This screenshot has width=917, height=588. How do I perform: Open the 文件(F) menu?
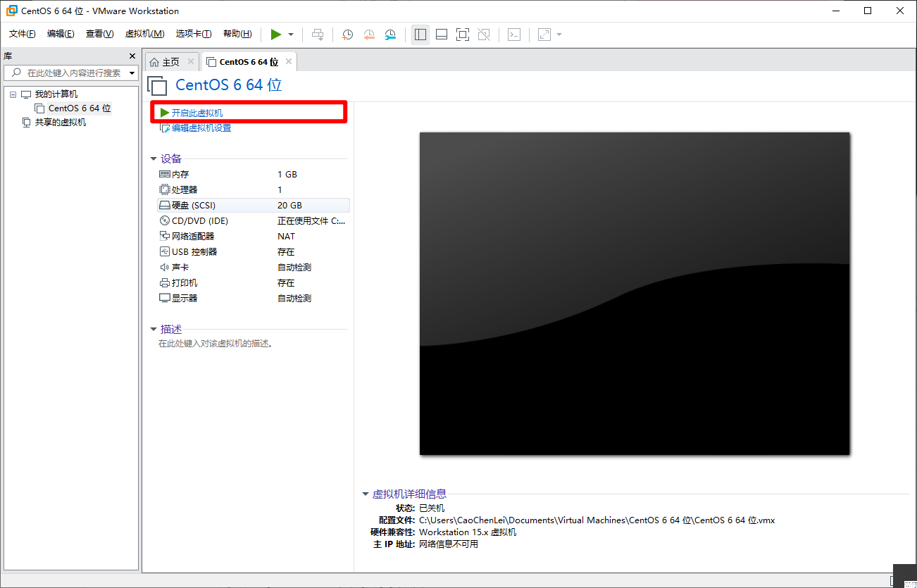point(23,34)
